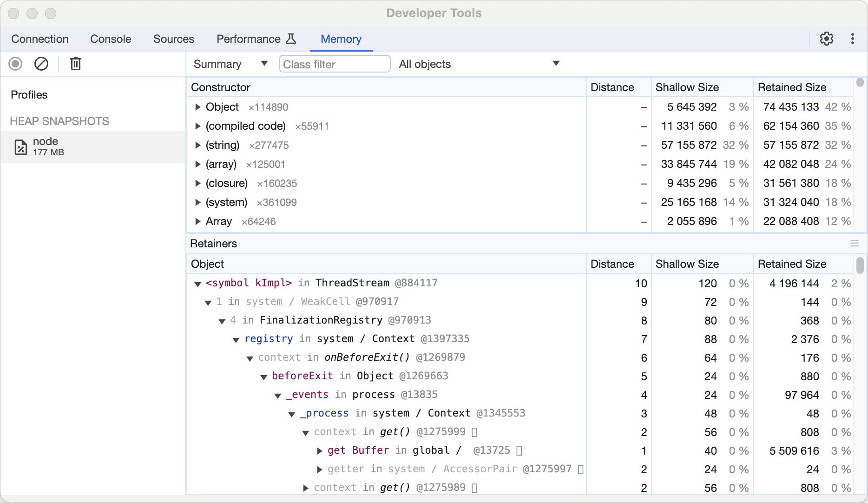The height and width of the screenshot is (503, 868).
Task: Click the node heap snapshot file icon
Action: [21, 147]
